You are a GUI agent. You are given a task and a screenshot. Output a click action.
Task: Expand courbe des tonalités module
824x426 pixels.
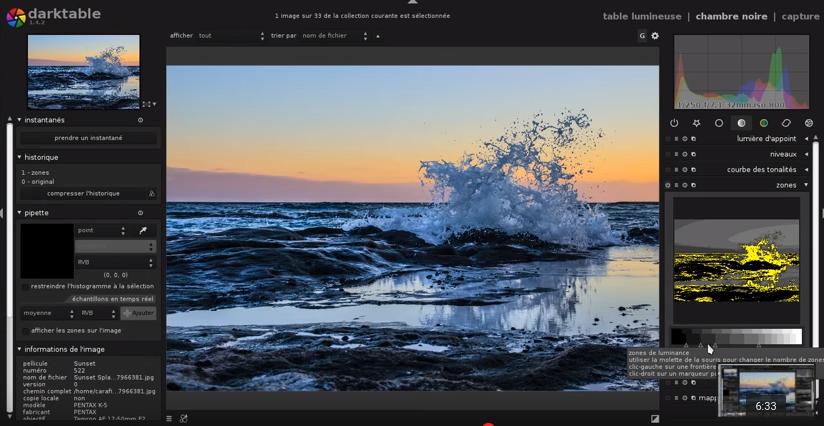807,170
